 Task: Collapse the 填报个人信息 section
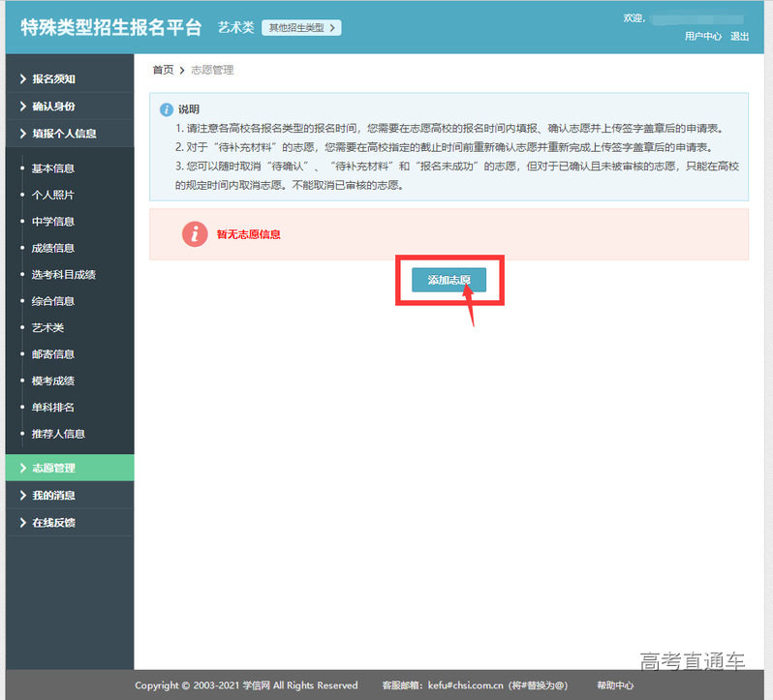tap(64, 134)
